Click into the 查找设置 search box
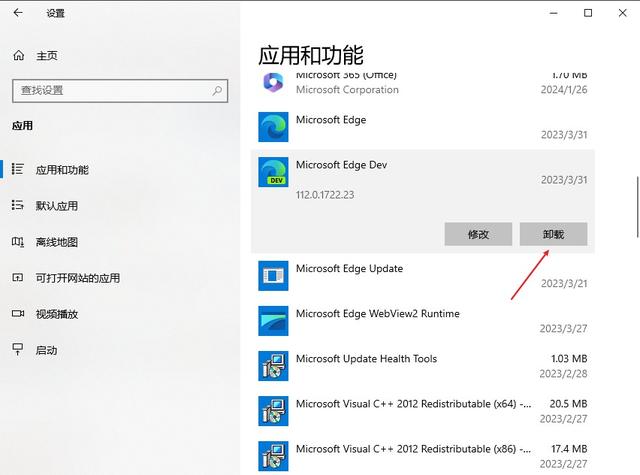The height and width of the screenshot is (475, 640). pyautogui.click(x=120, y=91)
